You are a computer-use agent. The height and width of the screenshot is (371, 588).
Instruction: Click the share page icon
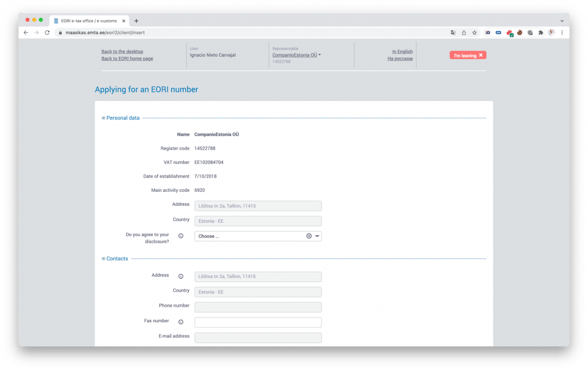click(464, 33)
